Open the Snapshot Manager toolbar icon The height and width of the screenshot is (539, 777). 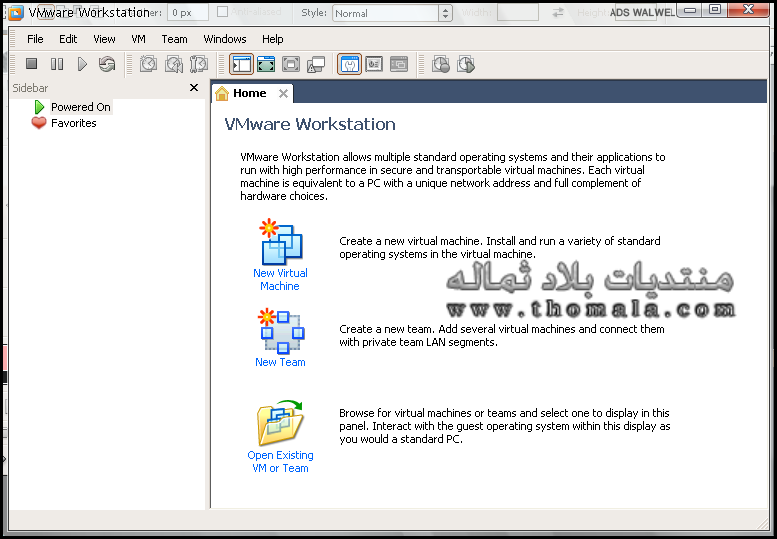tap(199, 64)
